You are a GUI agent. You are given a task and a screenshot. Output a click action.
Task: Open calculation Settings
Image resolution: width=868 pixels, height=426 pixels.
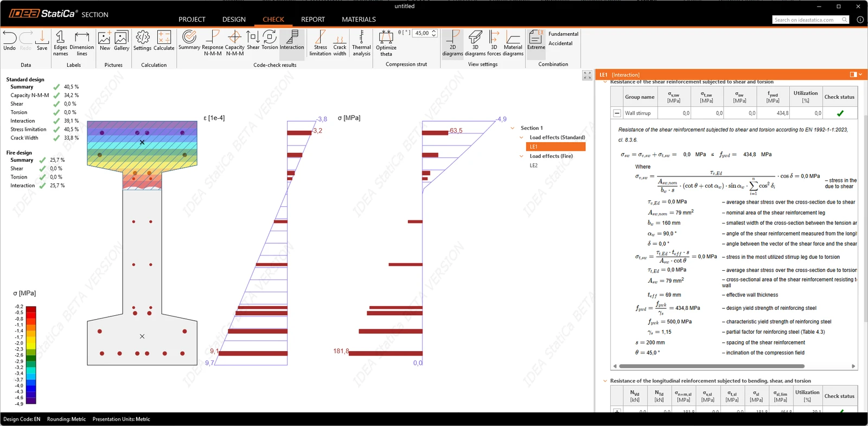click(143, 41)
